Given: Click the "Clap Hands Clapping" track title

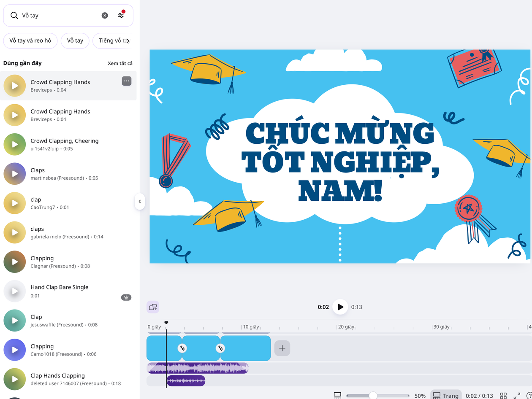Looking at the screenshot, I should [x=58, y=375].
